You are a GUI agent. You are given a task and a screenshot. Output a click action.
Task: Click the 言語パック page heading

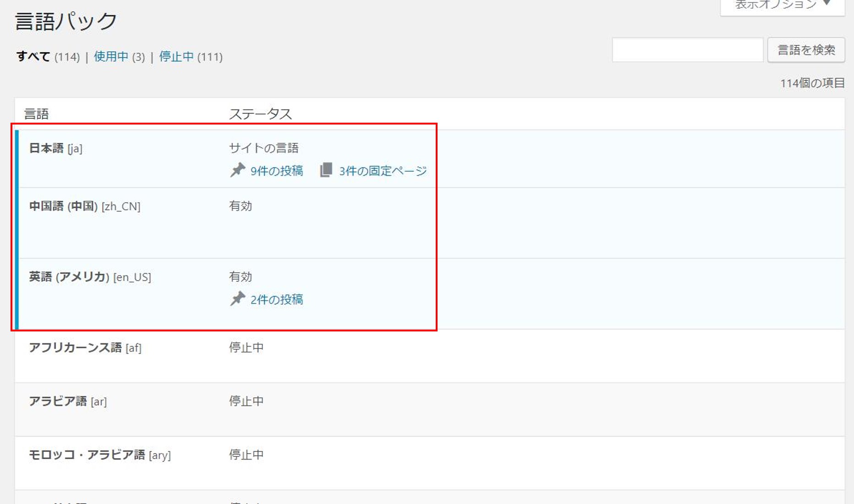pos(66,21)
